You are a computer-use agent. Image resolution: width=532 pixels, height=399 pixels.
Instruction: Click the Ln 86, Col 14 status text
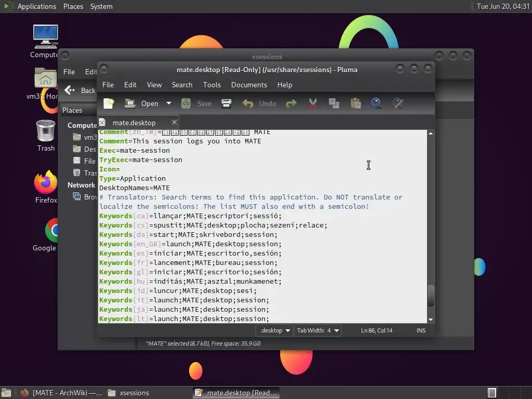pyautogui.click(x=377, y=330)
